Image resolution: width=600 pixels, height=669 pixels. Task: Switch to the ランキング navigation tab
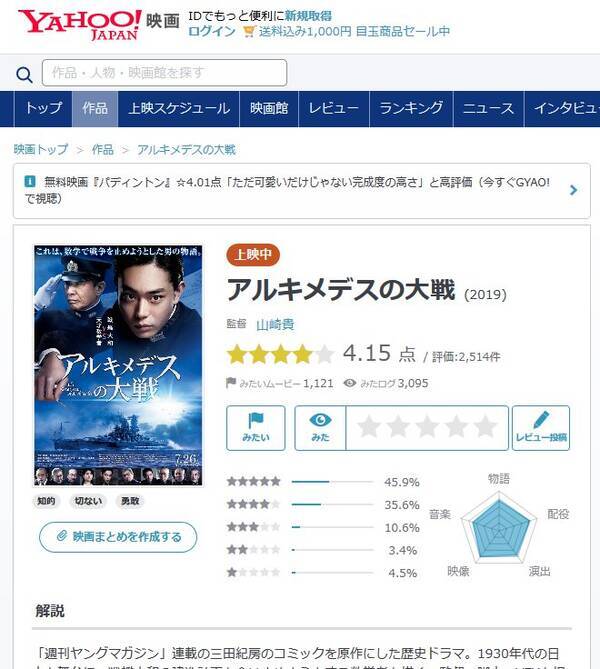pyautogui.click(x=411, y=109)
